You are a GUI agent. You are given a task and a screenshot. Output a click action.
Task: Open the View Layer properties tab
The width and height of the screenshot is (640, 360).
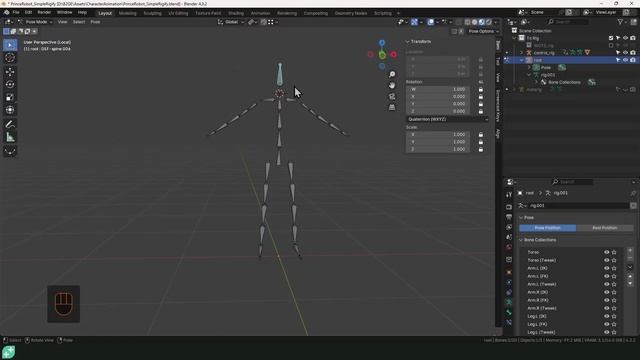509,227
